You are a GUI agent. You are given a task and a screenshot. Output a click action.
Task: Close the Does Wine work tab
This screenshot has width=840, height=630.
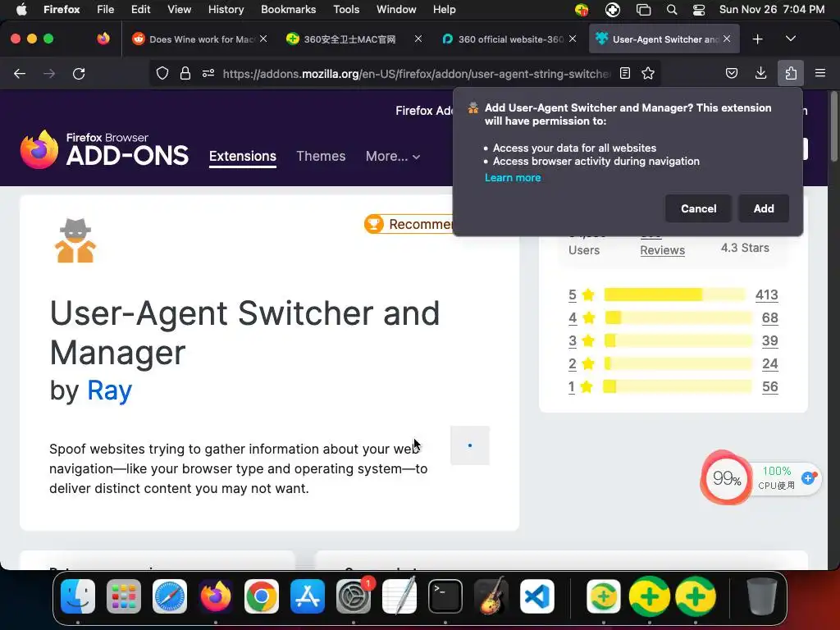coord(263,39)
